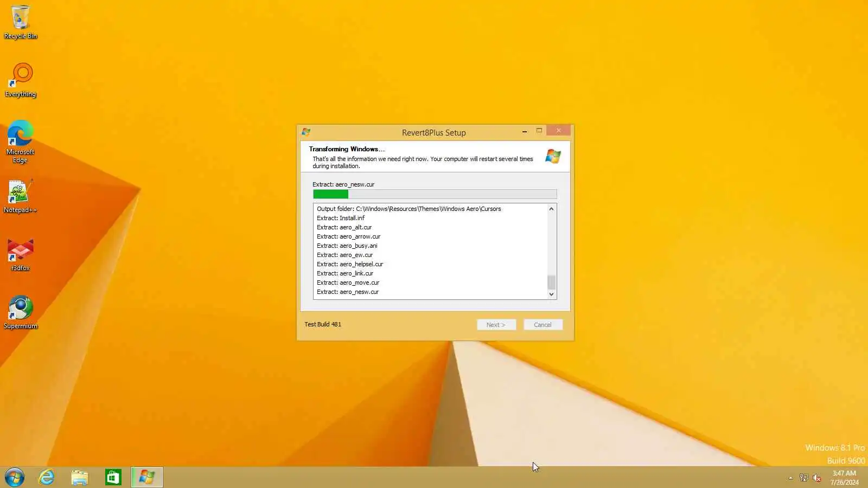
Task: Click the muted volume tray icon
Action: tap(817, 478)
